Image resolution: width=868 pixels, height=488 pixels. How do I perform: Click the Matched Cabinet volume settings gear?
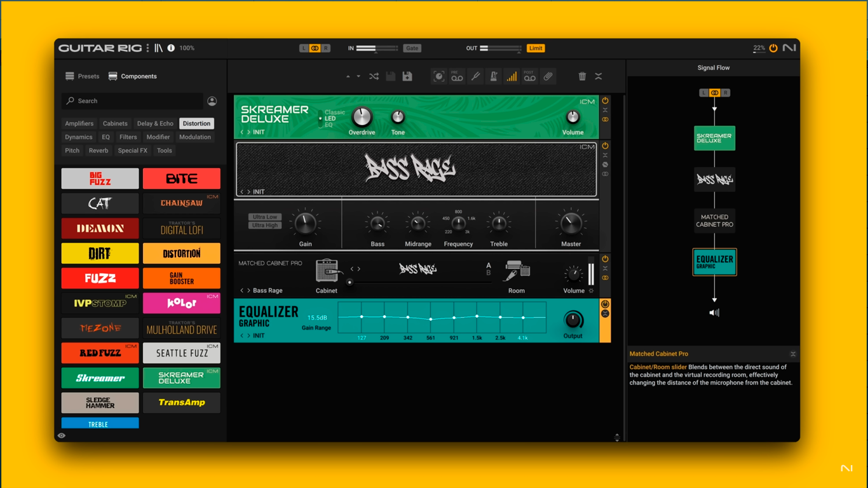tap(591, 291)
